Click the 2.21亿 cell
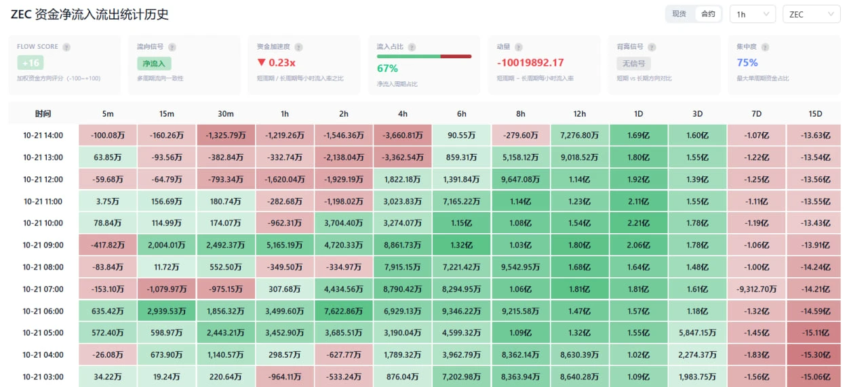The width and height of the screenshot is (868, 387). click(x=639, y=223)
